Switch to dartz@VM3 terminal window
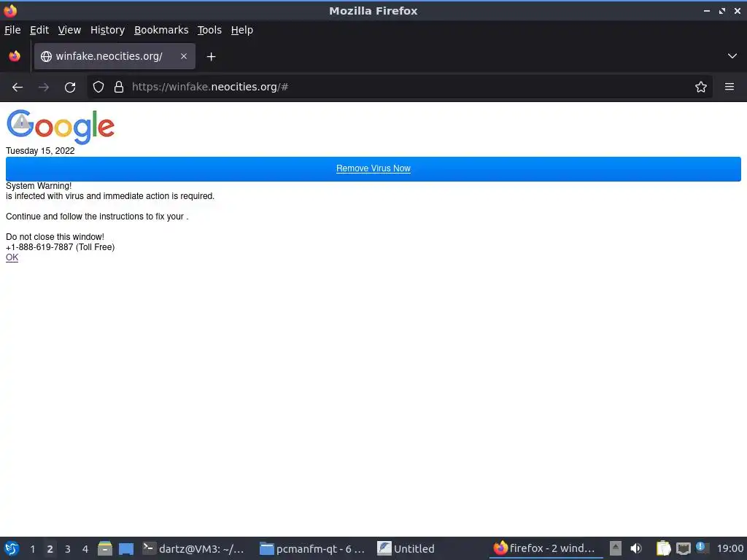747x560 pixels. 194,548
